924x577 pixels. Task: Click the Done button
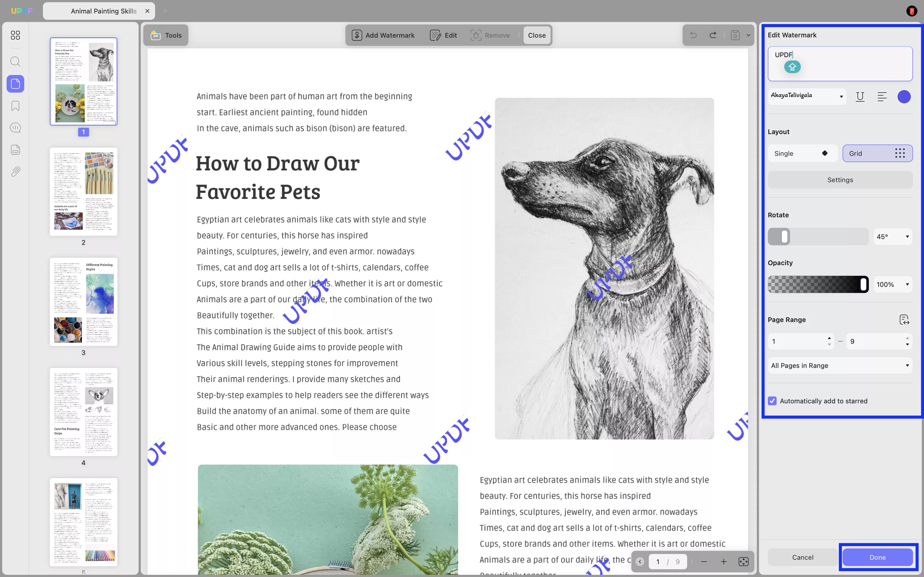[x=877, y=557]
